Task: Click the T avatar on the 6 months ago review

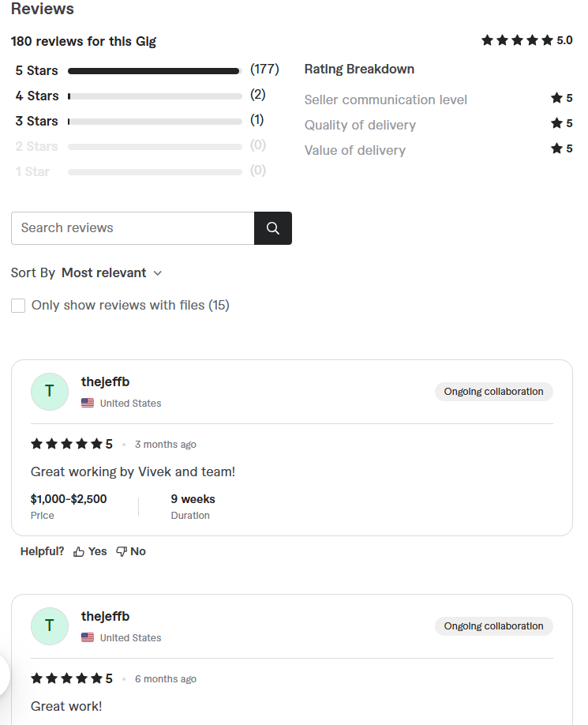Action: [50, 626]
